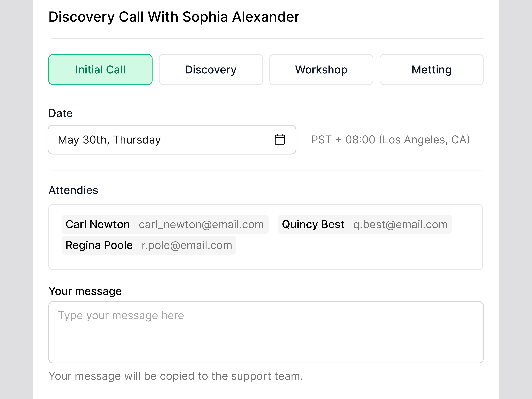Screen dimensions: 532x399
Task: Click carl_newton@email.com email address
Action: tap(201, 224)
